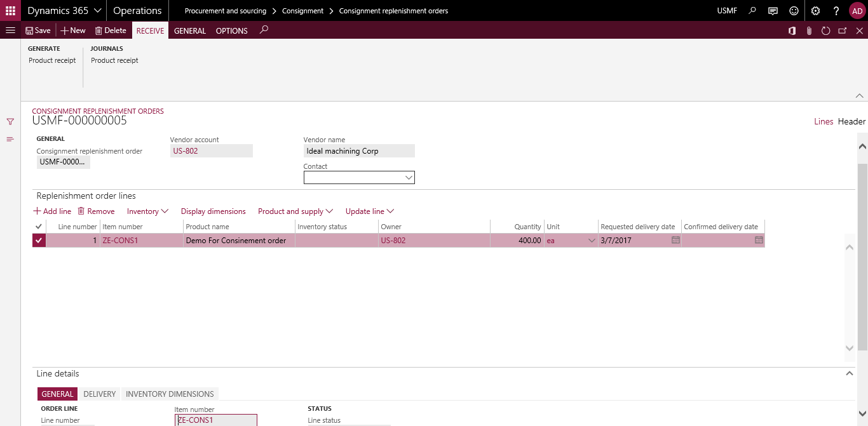Click the paperclip attachments icon
This screenshot has height=426, width=868.
pos(808,30)
